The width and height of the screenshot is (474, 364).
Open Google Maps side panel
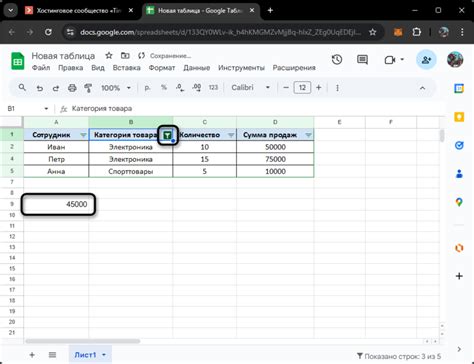[459, 202]
